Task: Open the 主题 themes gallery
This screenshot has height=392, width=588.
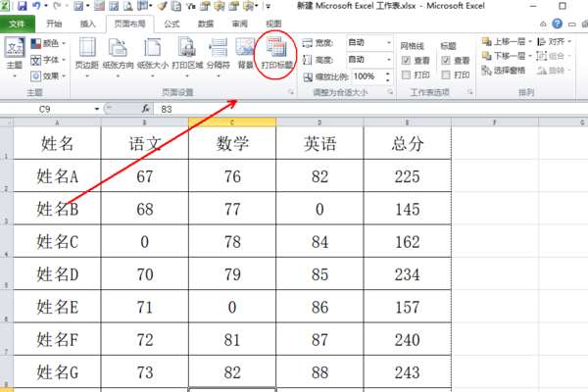Action: coord(14,55)
